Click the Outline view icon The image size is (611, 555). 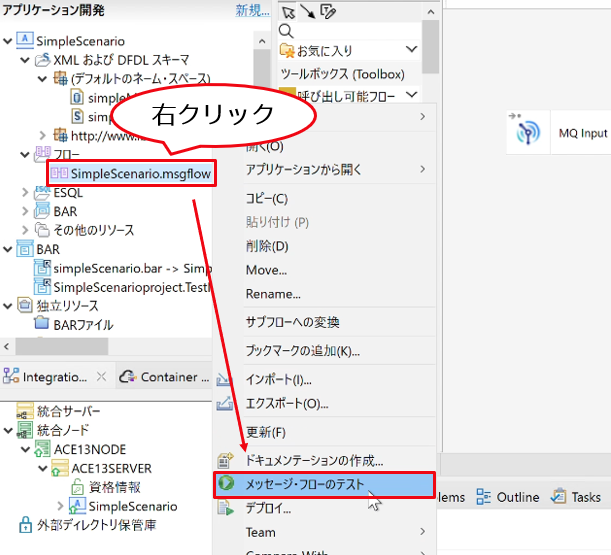[484, 497]
